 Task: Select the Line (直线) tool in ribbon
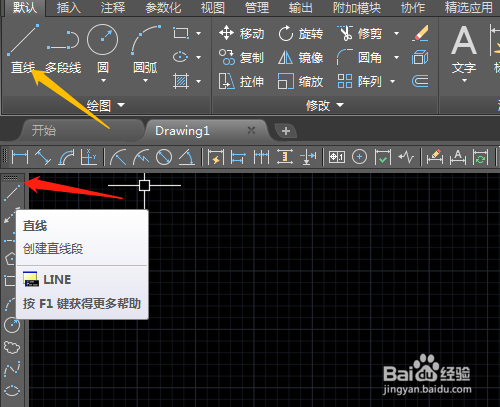pyautogui.click(x=23, y=48)
